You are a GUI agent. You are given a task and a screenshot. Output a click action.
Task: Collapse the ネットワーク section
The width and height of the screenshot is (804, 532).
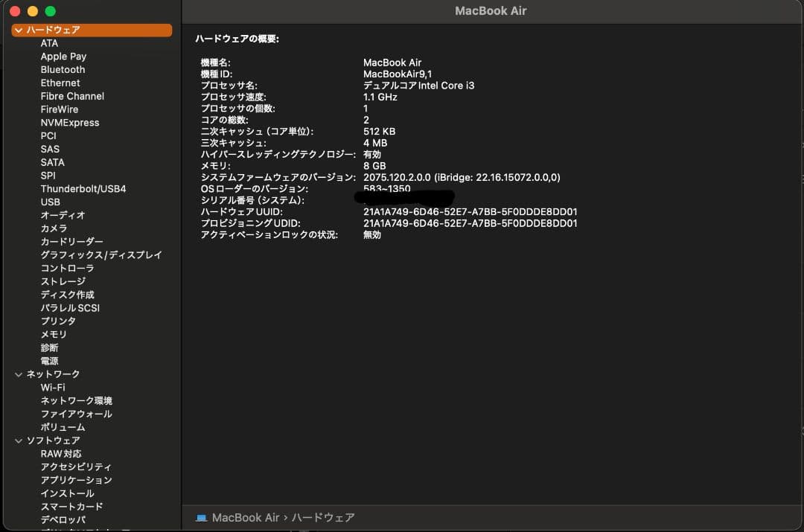pos(19,374)
